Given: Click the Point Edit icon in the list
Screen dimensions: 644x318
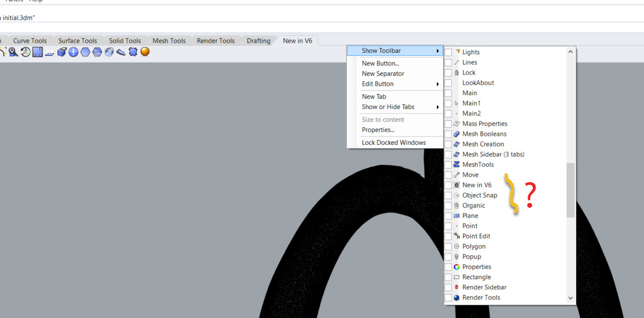Looking at the screenshot, I should click(456, 236).
